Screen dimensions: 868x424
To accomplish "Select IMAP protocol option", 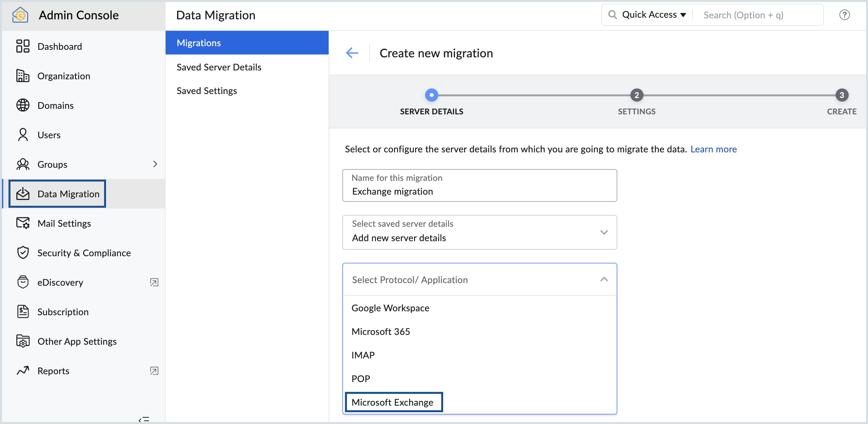I will (363, 355).
